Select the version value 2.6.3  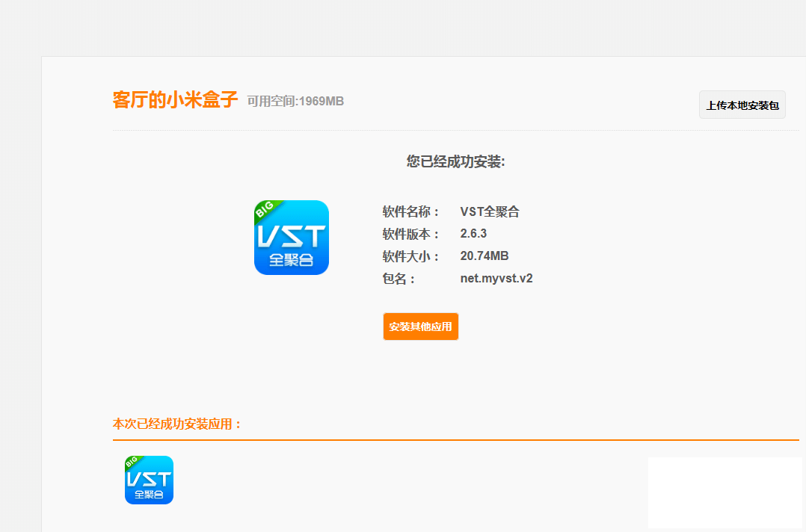point(473,234)
